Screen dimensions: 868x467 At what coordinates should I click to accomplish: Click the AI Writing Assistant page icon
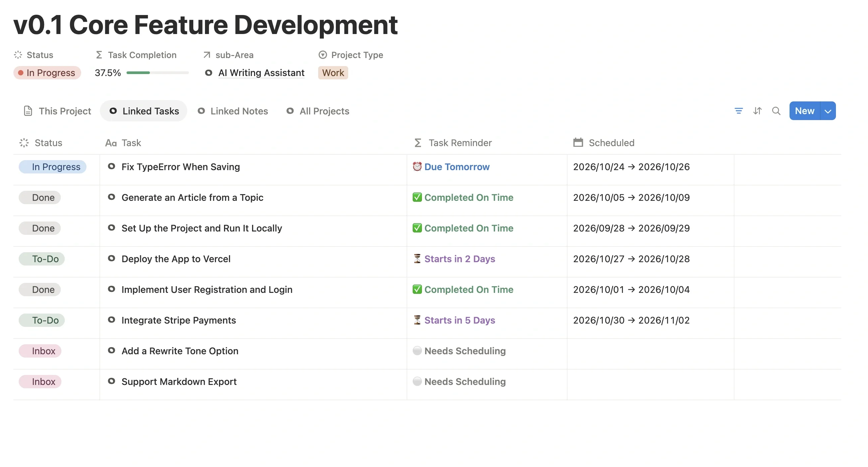(x=209, y=73)
